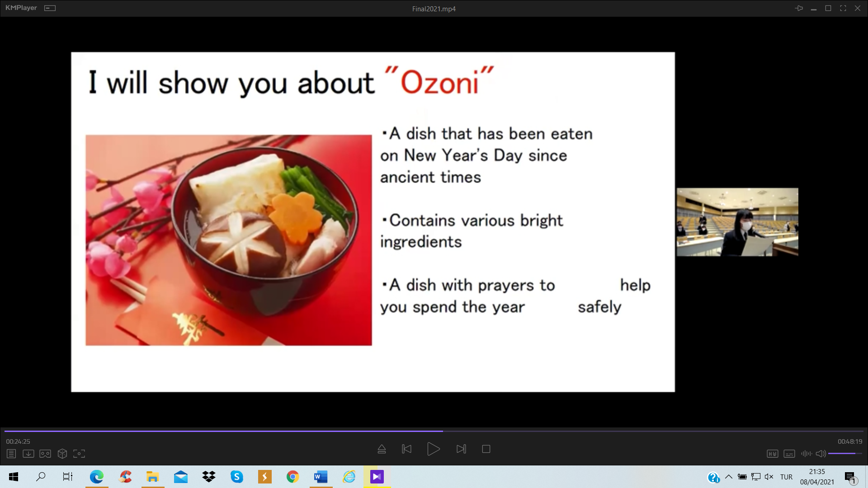
Task: Pin the player window on top
Action: coord(799,8)
